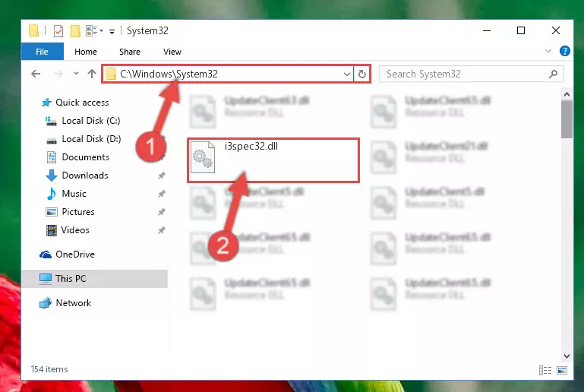This screenshot has height=392, width=584.
Task: Maximize the System32 window
Action: tap(521, 30)
